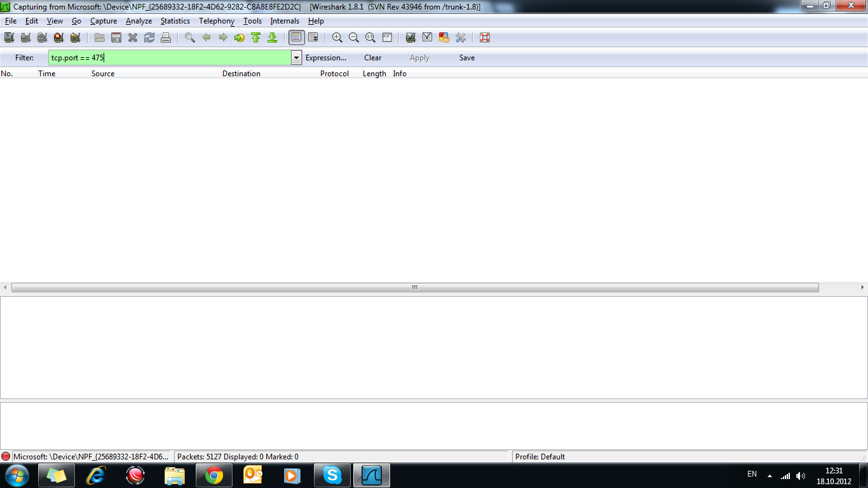Image resolution: width=868 pixels, height=488 pixels.
Task: Sort by the Info column header
Action: point(400,74)
